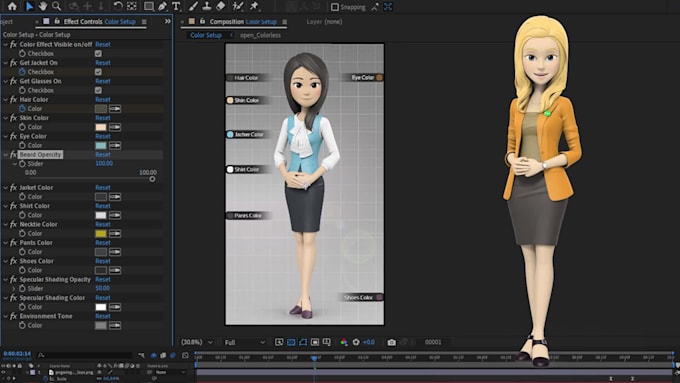Expand hidden panels double-chevron

click(168, 21)
